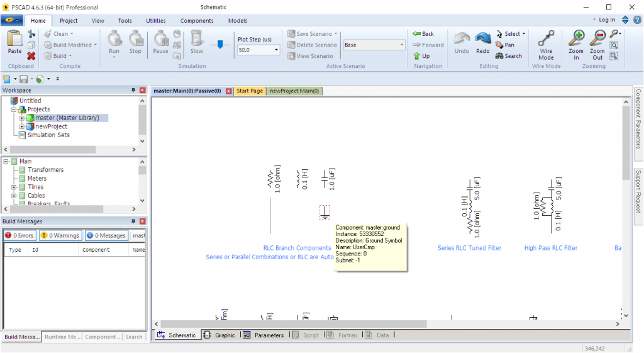644x353 pixels.
Task: Adjust the simulation speed slider
Action: click(219, 44)
